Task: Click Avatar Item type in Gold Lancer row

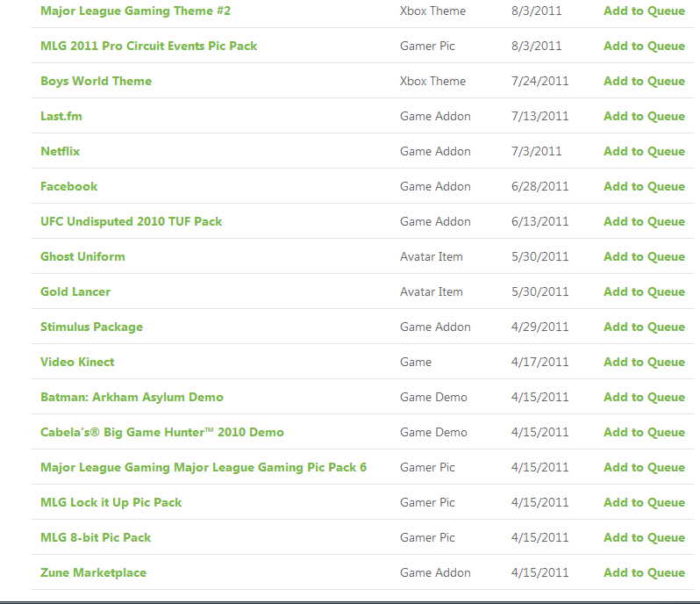Action: click(x=432, y=291)
